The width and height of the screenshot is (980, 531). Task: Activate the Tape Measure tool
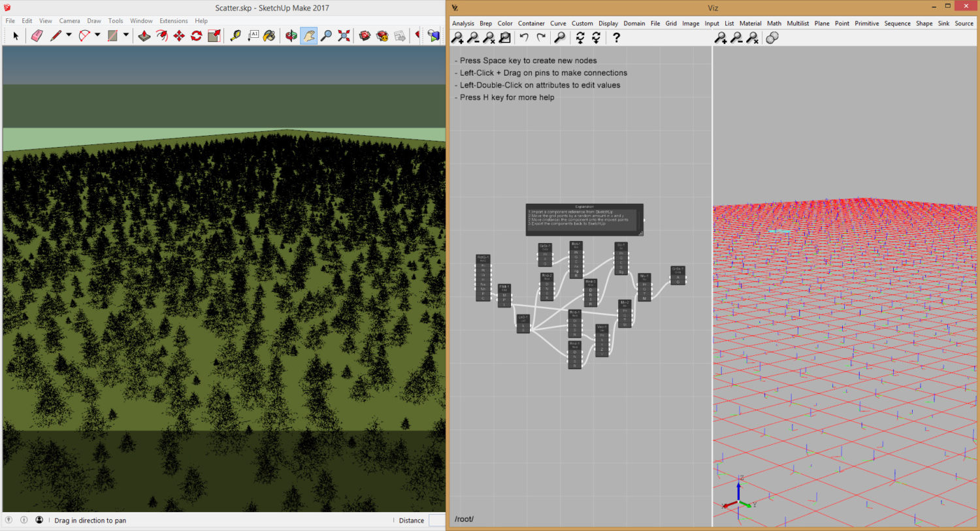234,36
